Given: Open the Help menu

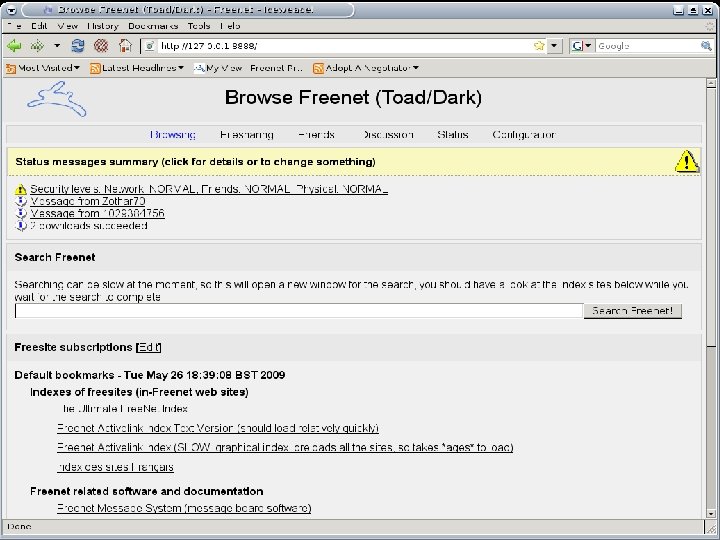Looking at the screenshot, I should [230, 26].
